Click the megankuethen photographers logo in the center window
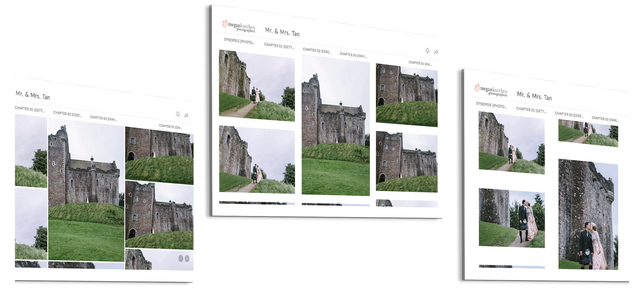This screenshot has height=297, width=644. [238, 26]
